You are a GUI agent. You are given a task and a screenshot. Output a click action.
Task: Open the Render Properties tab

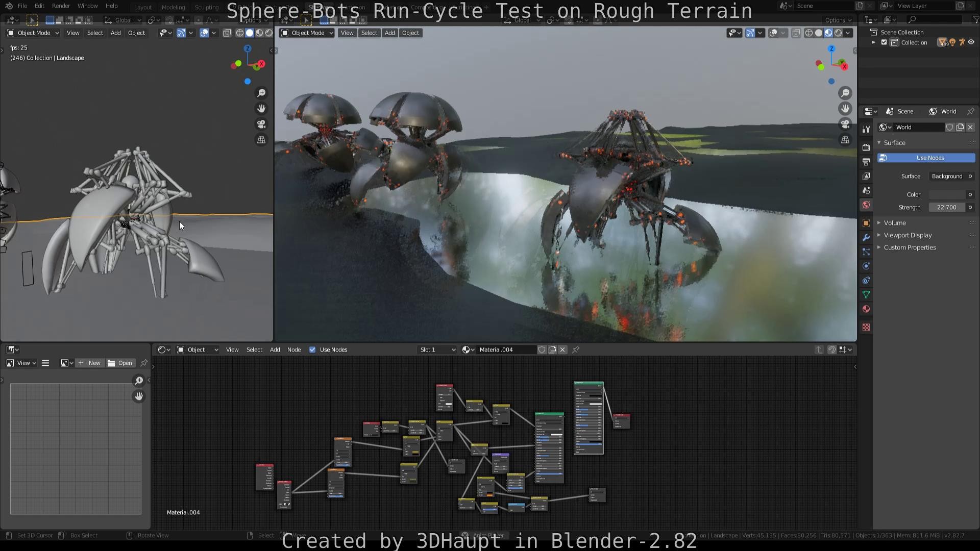coord(866,147)
